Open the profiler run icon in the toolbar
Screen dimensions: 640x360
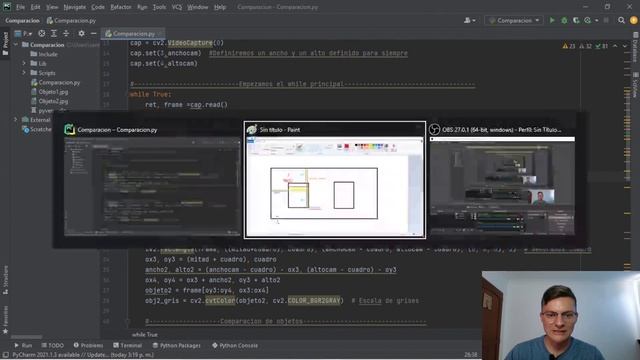tap(587, 20)
